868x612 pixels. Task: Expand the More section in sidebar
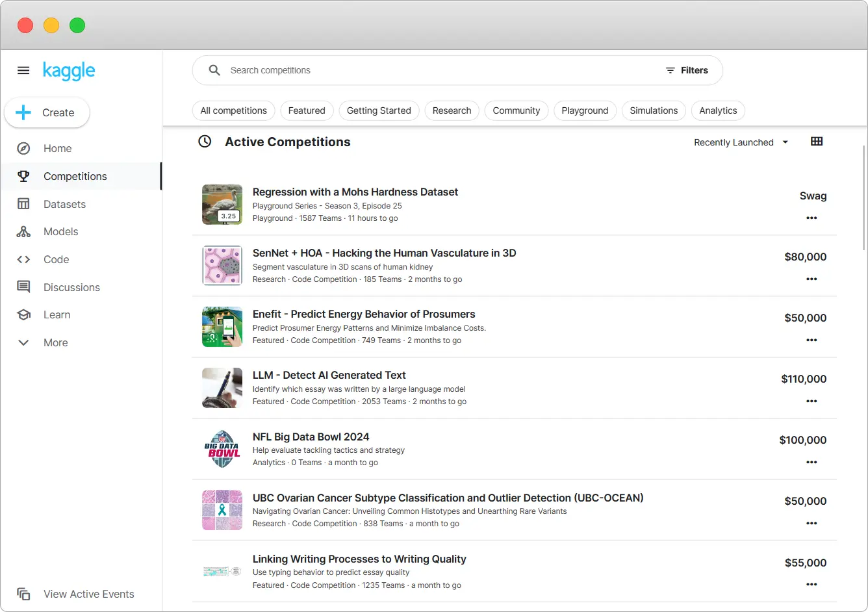click(x=23, y=342)
